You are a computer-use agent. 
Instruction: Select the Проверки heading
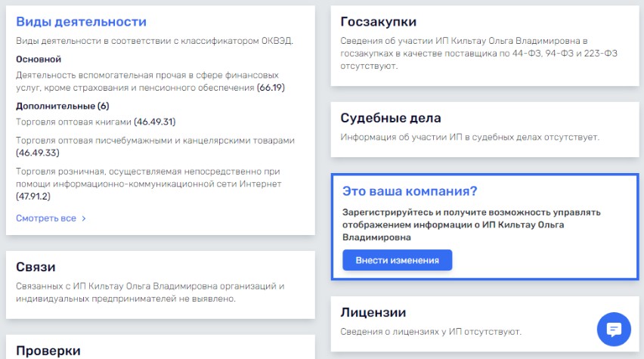coord(48,351)
